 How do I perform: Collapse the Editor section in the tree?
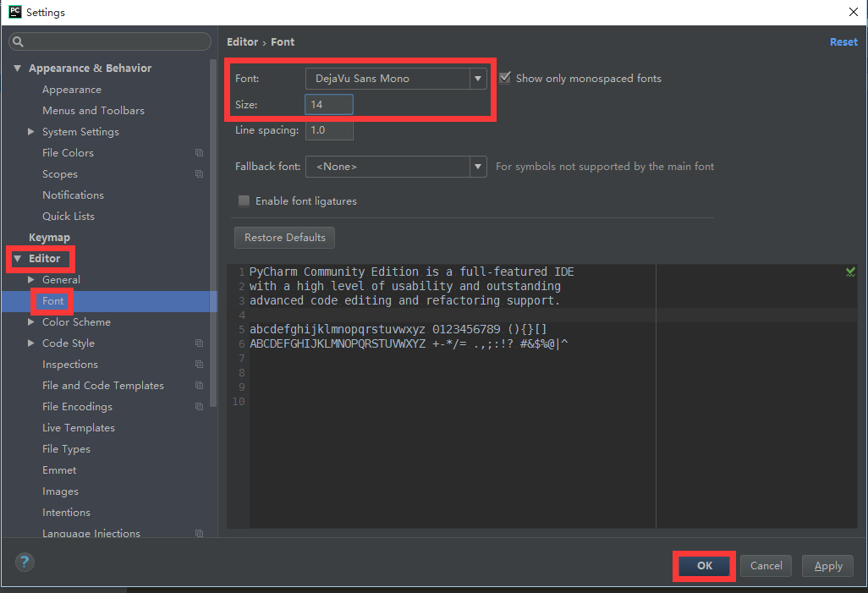(19, 258)
